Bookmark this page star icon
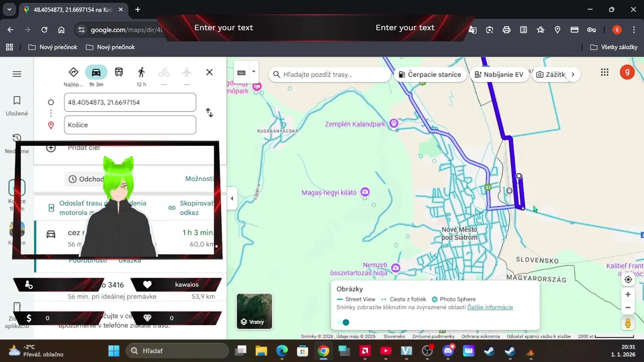Image resolution: width=644 pixels, height=362 pixels. coord(540,30)
